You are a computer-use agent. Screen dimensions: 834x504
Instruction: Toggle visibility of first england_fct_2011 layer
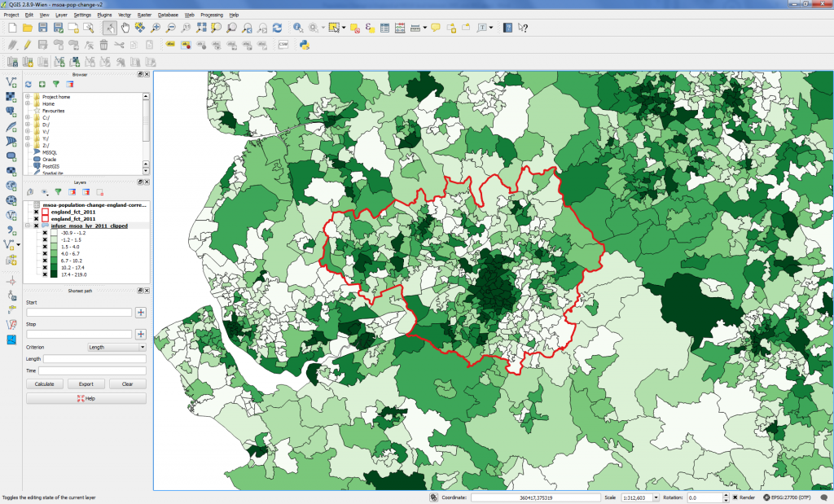[36, 213]
